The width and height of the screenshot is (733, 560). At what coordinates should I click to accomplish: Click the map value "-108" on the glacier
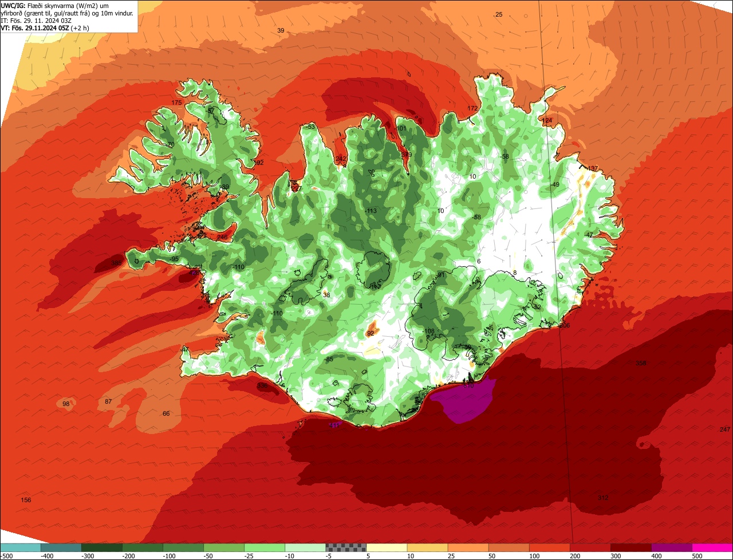point(428,331)
